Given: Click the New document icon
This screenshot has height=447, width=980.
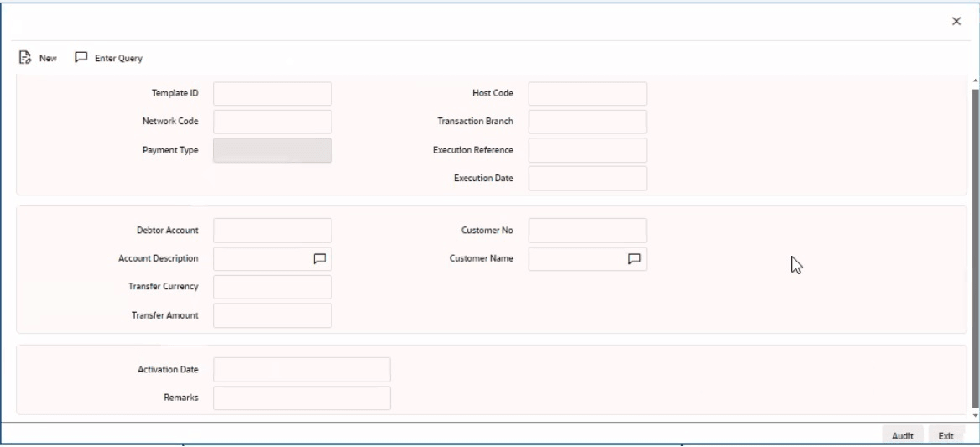Looking at the screenshot, I should (25, 59).
